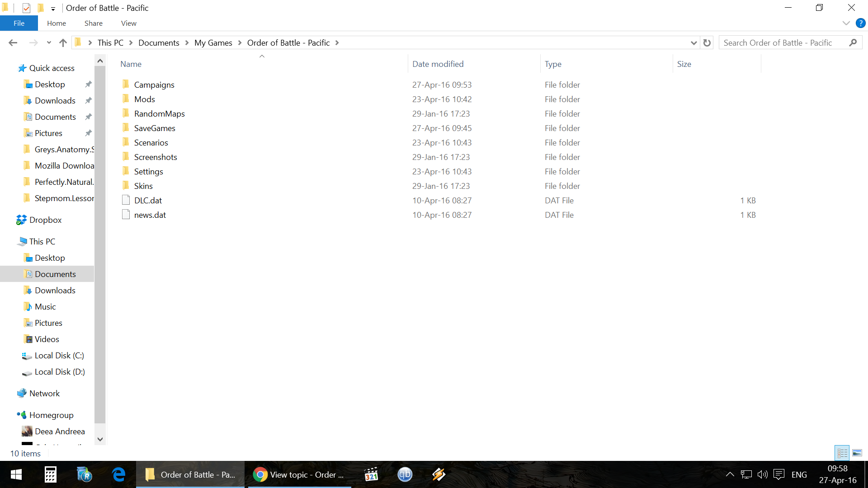Open Microsoft Edge from taskbar
The height and width of the screenshot is (488, 868).
point(119,474)
